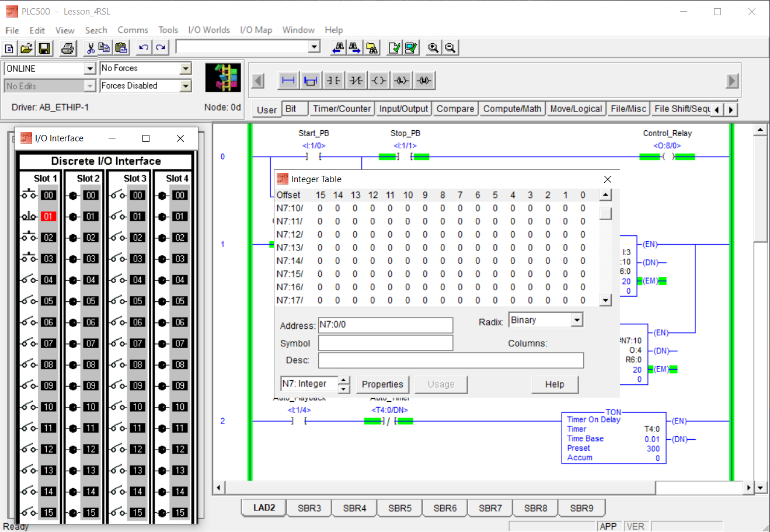The height and width of the screenshot is (532, 770).
Task: Insert an Output Energize (OTE) coil
Action: (x=379, y=81)
